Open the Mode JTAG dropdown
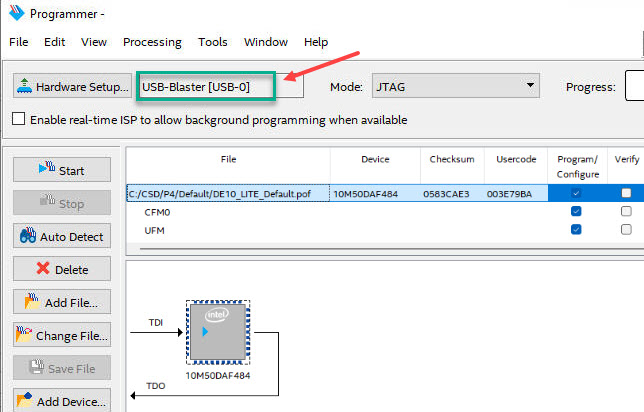Viewport: 644px width, 412px height. (455, 87)
